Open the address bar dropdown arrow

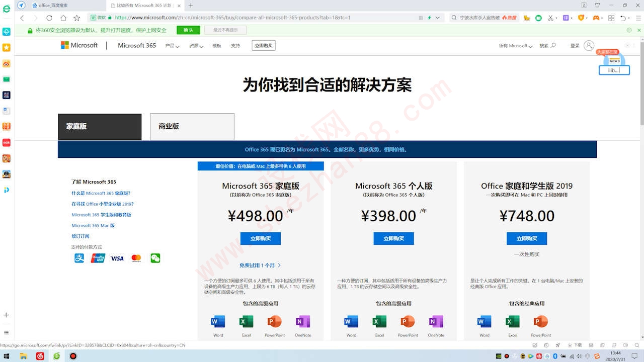tap(438, 18)
